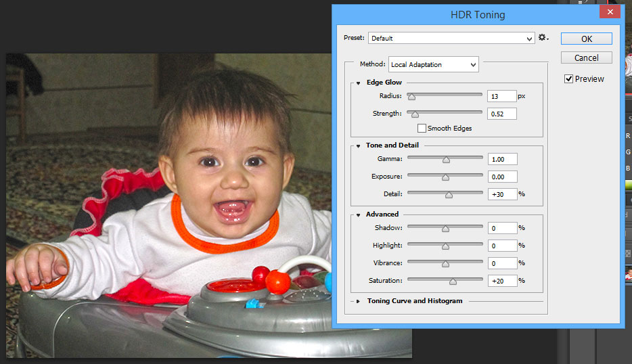Screen dimensions: 632x364
Task: Click the preset options gear icon
Action: tap(543, 39)
